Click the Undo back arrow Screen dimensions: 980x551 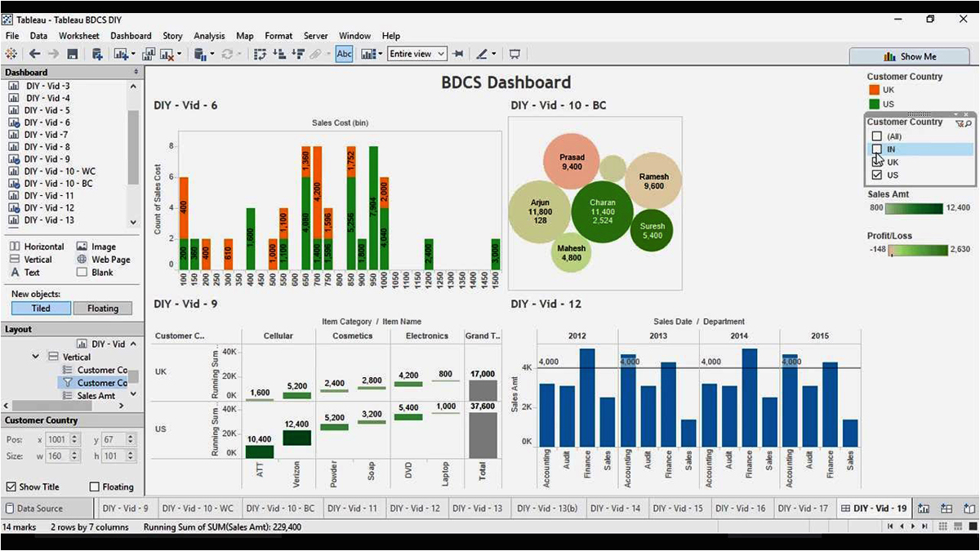tap(34, 54)
